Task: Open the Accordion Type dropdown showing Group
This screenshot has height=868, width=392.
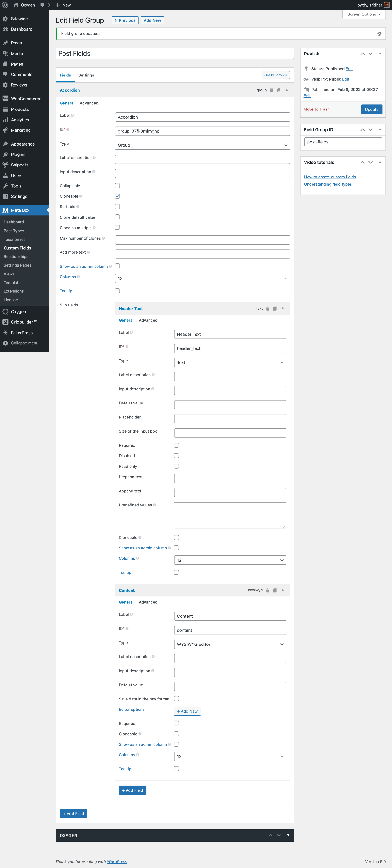Action: point(202,145)
